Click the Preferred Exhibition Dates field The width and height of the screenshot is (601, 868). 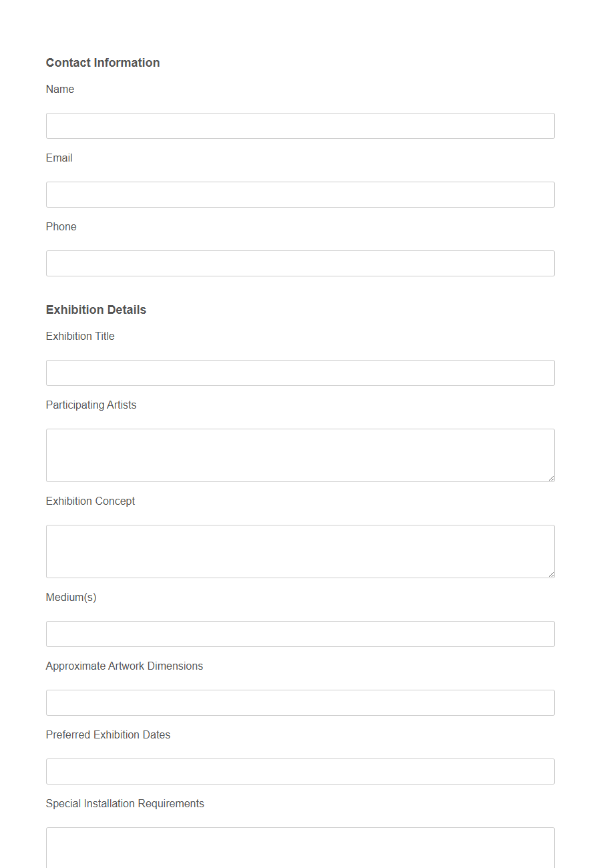(x=300, y=771)
